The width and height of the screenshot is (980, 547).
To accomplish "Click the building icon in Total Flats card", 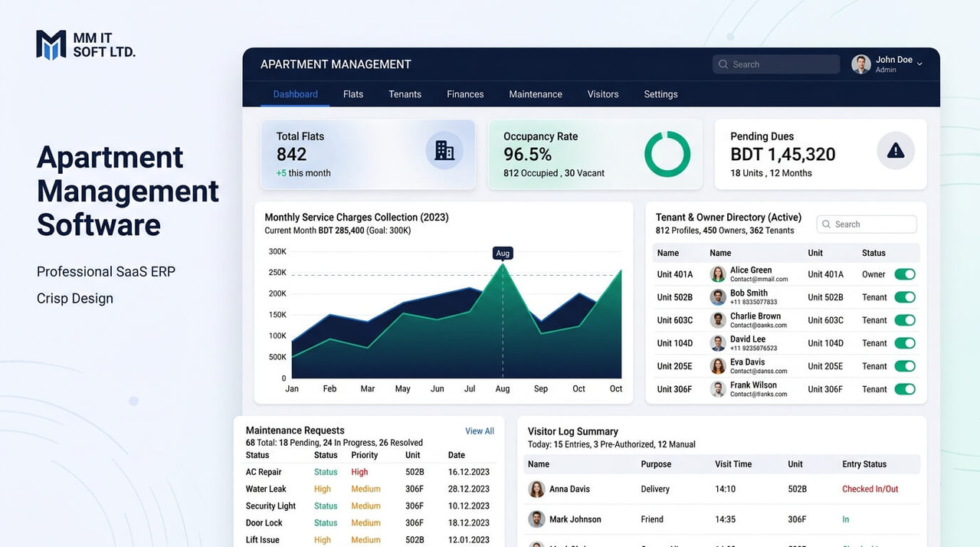I will point(444,150).
